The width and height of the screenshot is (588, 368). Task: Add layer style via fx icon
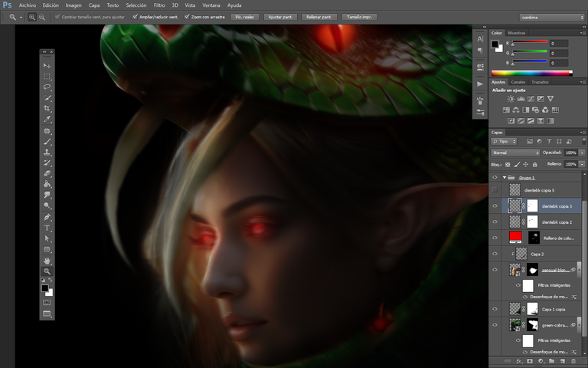pos(519,361)
